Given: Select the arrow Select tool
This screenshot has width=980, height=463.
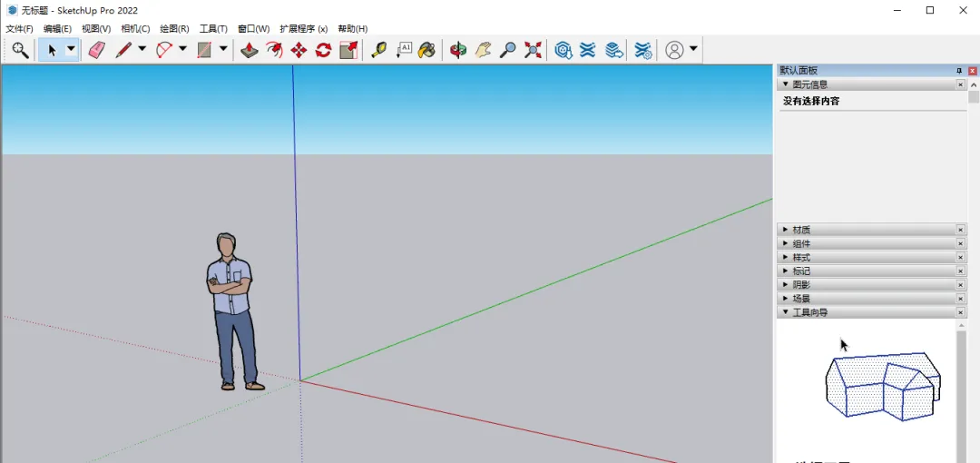Looking at the screenshot, I should (x=52, y=50).
